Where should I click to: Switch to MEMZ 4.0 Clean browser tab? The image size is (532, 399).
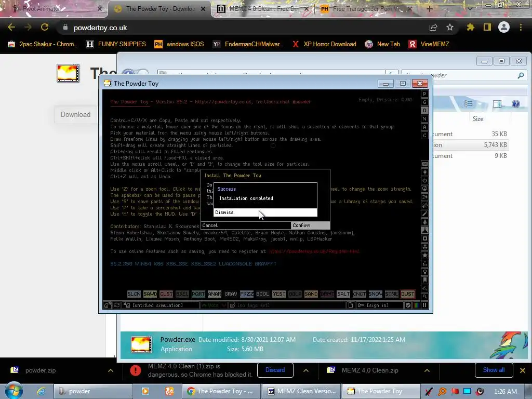coord(262,9)
